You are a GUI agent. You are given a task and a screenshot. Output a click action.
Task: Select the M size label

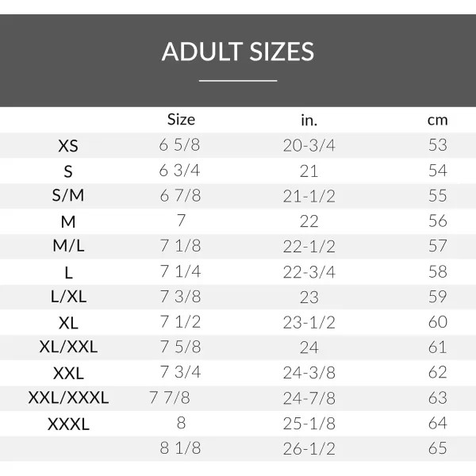[x=68, y=221]
